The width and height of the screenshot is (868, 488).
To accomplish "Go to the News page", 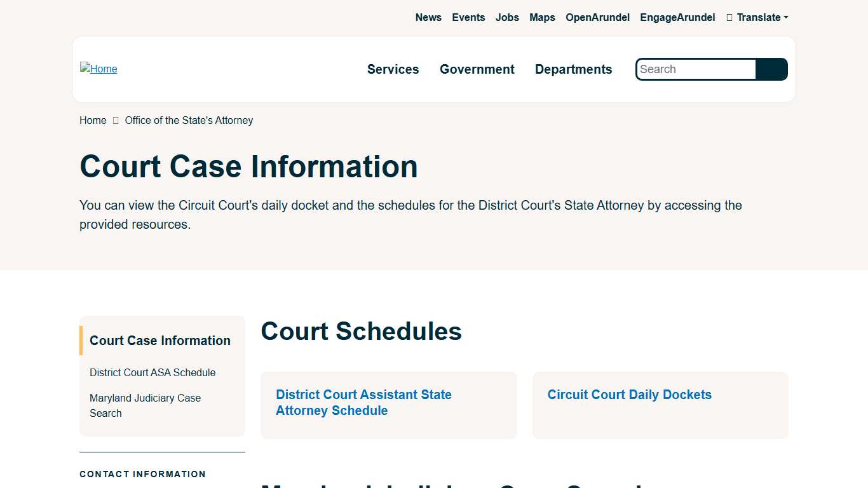I will pos(428,17).
